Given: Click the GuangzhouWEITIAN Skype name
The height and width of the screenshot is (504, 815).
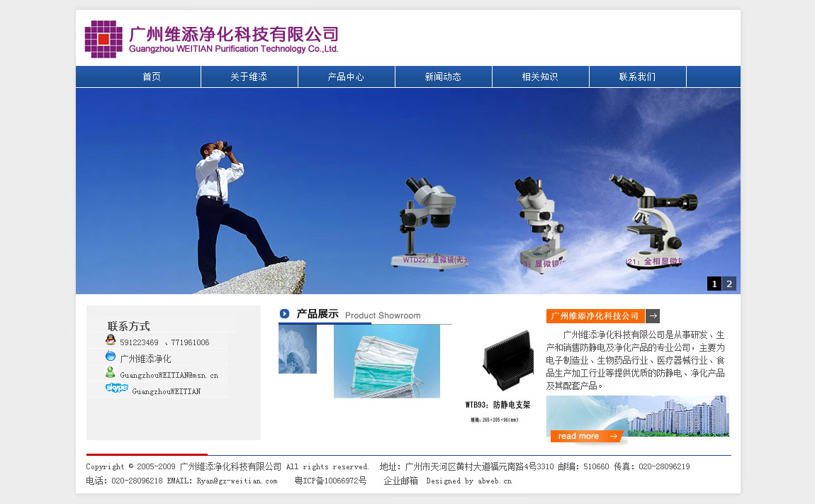Looking at the screenshot, I should [167, 391].
